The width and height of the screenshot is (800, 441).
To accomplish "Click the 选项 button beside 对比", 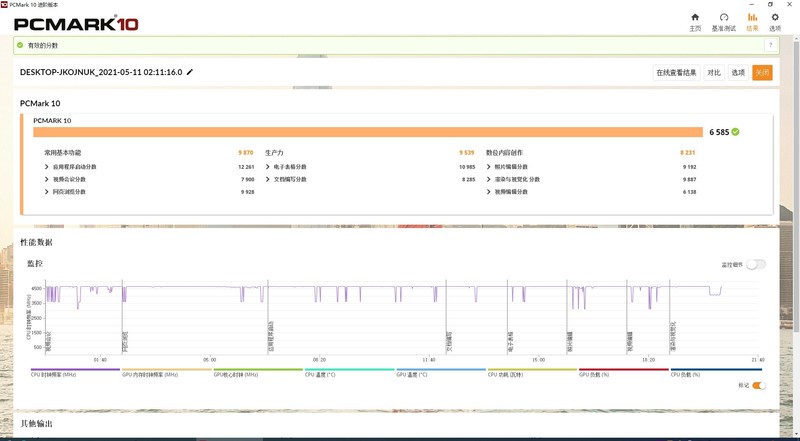I will pyautogui.click(x=738, y=72).
